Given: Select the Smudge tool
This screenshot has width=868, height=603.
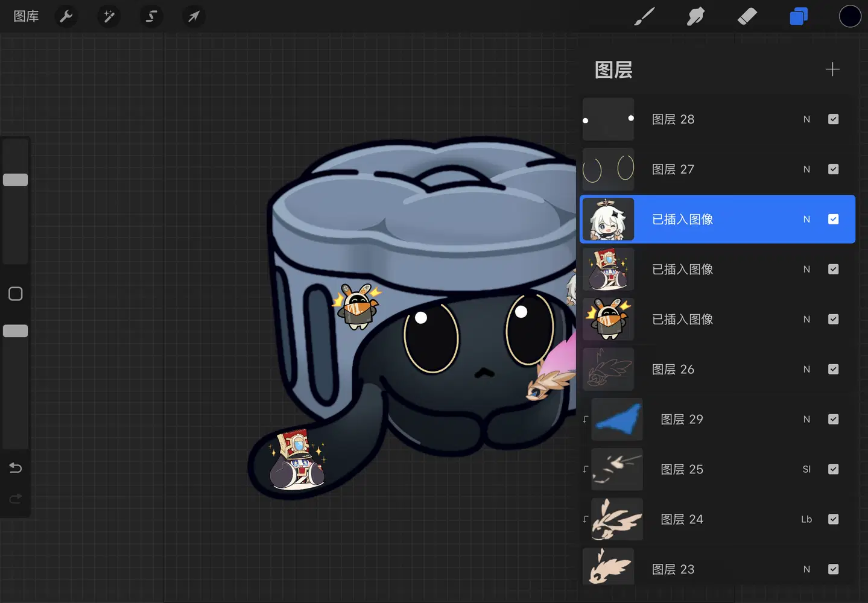Looking at the screenshot, I should pos(695,16).
